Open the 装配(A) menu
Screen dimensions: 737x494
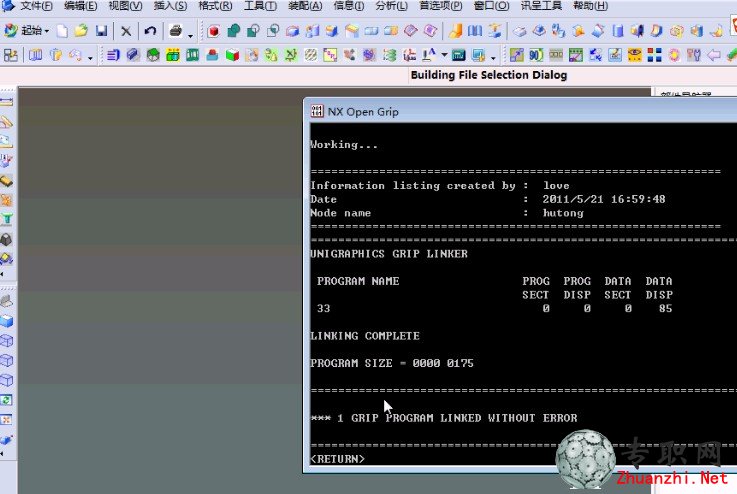(x=305, y=6)
